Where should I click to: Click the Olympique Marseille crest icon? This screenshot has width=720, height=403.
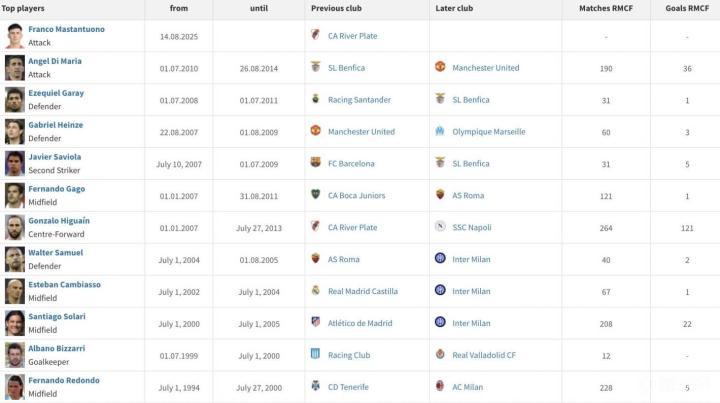coord(440,132)
